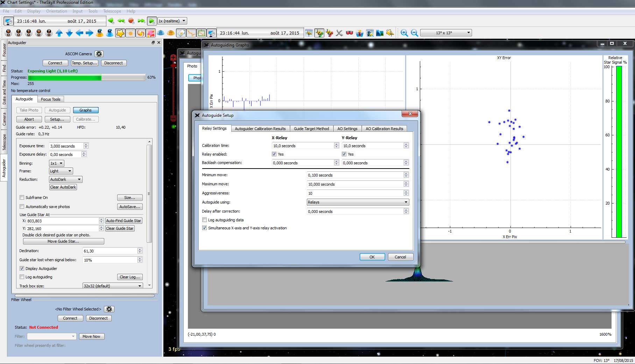This screenshot has height=364, width=635.
Task: Enable the Subframe On checkbox
Action: [x=22, y=198]
